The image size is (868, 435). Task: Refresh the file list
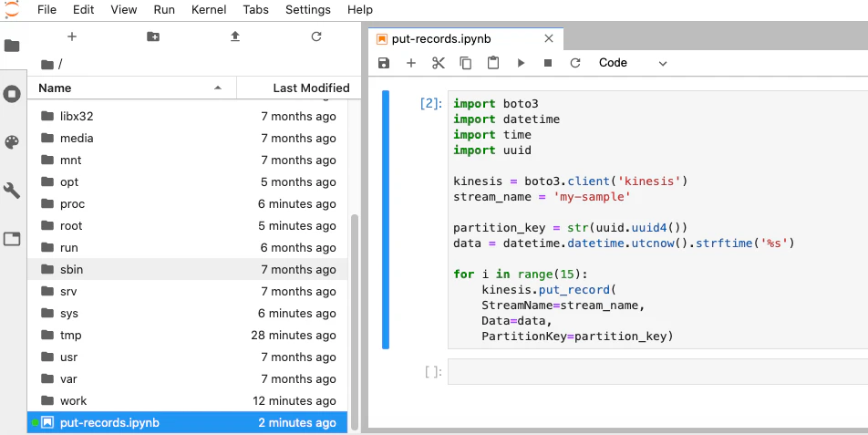[x=316, y=36]
